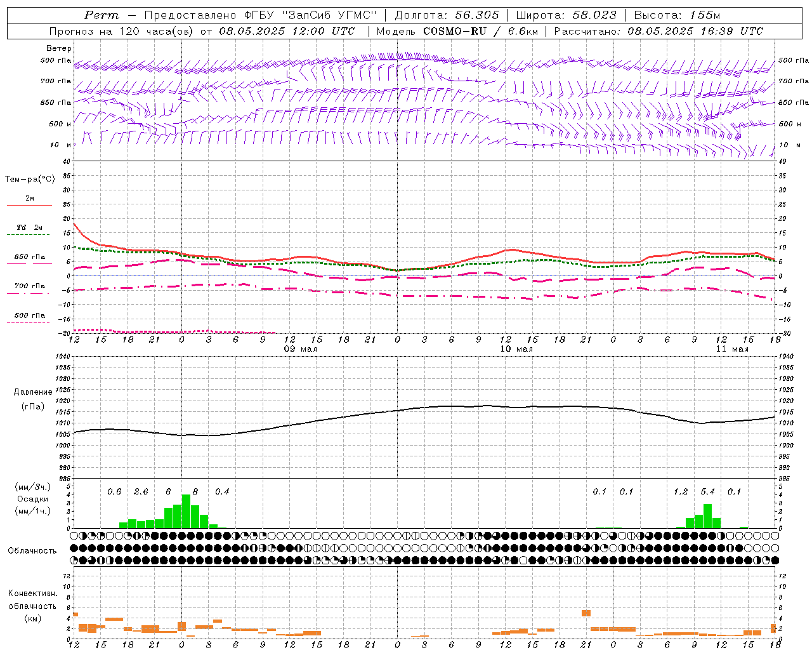
Task: Click the "5.4" precipitation total value
Action: pos(708,491)
